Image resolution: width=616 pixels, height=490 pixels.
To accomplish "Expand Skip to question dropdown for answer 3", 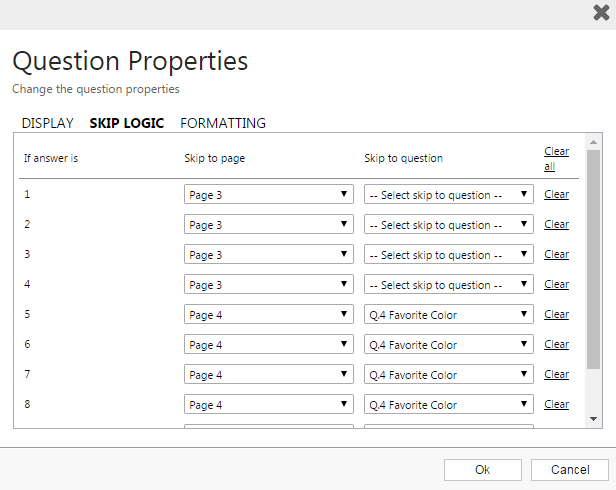I will pyautogui.click(x=448, y=255).
